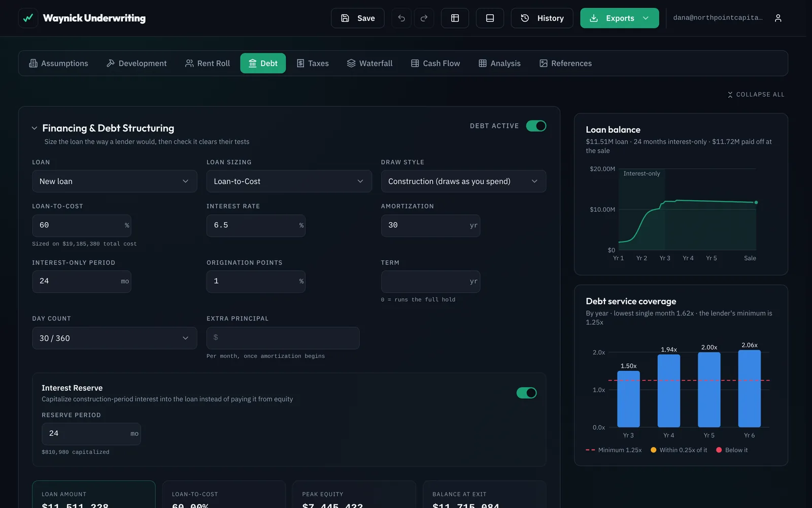This screenshot has height=508, width=812.
Task: Click the redo arrow icon
Action: [x=424, y=18]
